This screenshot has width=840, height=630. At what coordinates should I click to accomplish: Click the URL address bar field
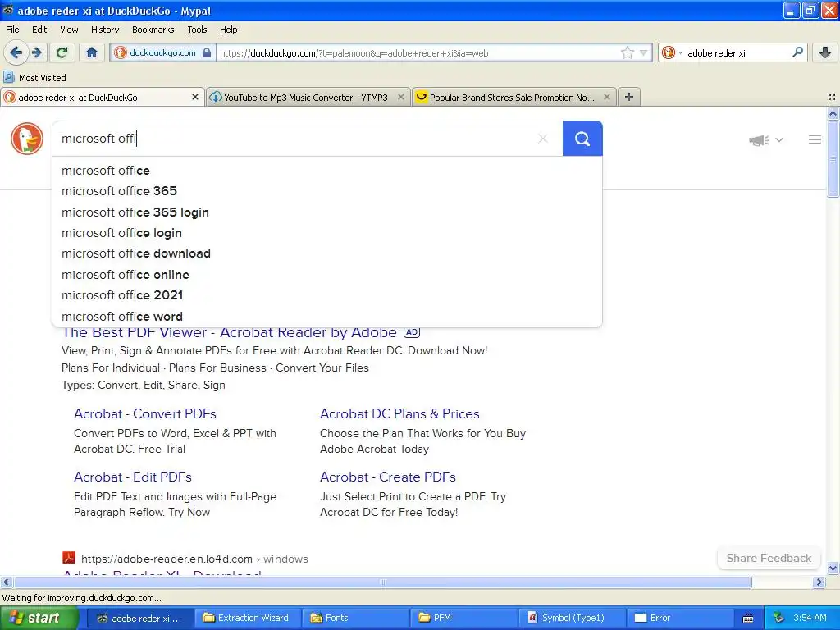(x=418, y=53)
